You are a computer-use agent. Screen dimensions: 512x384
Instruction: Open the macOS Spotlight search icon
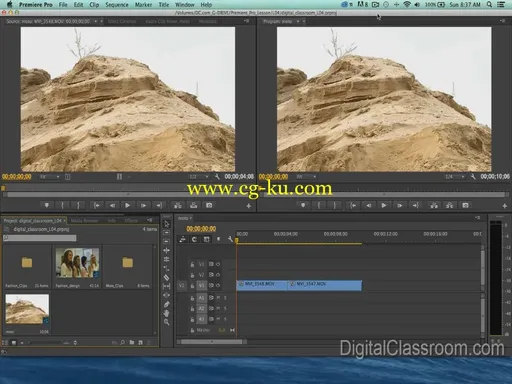coord(489,5)
